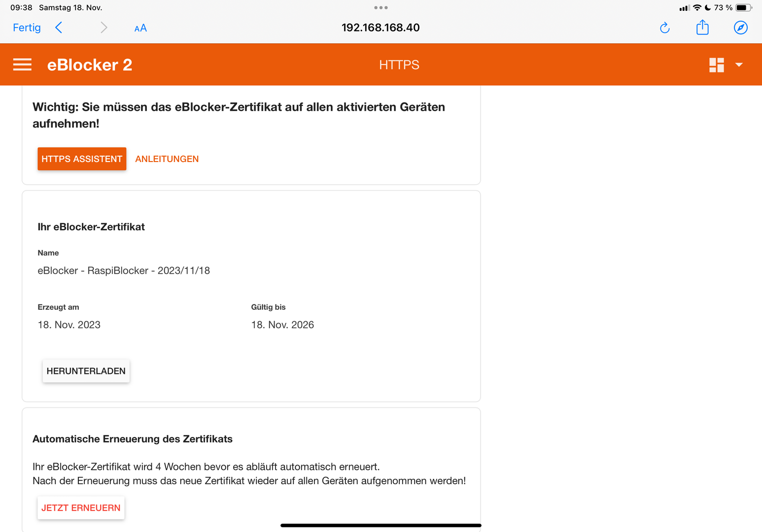Click HERUNTERLADEN to download certificate

pos(86,371)
